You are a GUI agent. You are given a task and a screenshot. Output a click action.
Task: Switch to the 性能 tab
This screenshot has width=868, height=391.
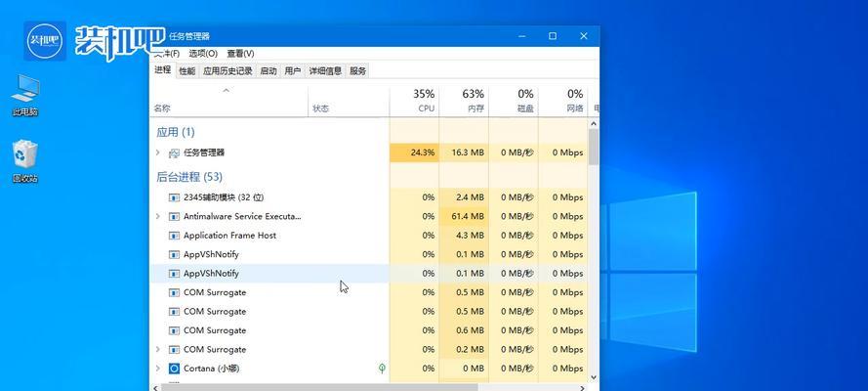click(187, 71)
